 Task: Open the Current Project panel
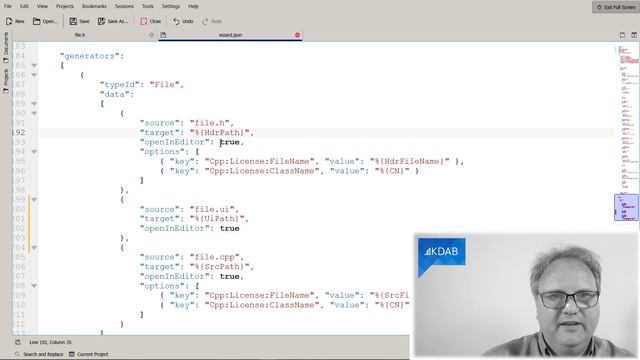coord(89,354)
